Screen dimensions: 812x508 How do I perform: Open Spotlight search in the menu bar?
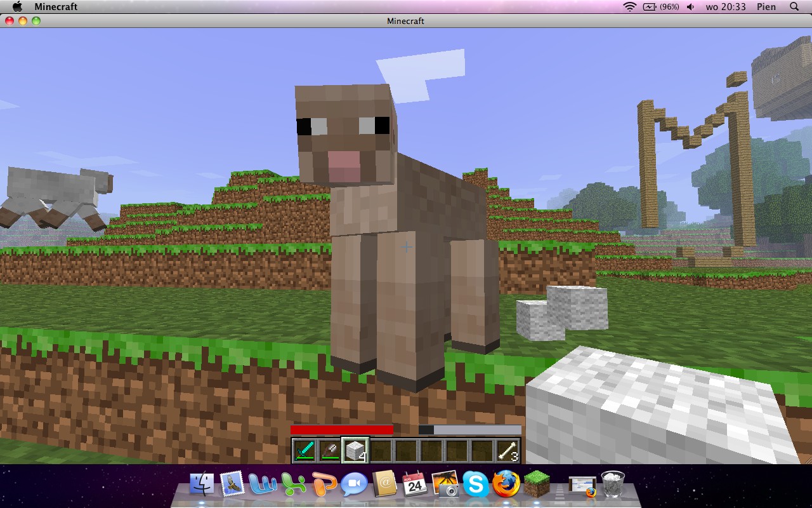(794, 7)
